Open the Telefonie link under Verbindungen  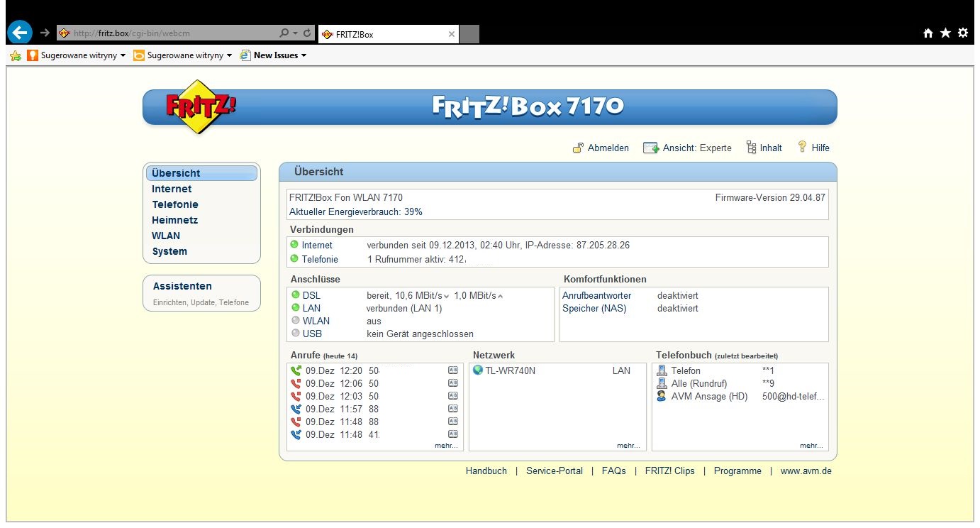point(320,259)
